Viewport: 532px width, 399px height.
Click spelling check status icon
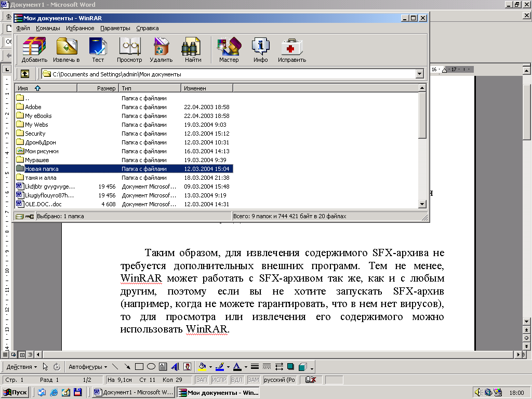click(311, 380)
